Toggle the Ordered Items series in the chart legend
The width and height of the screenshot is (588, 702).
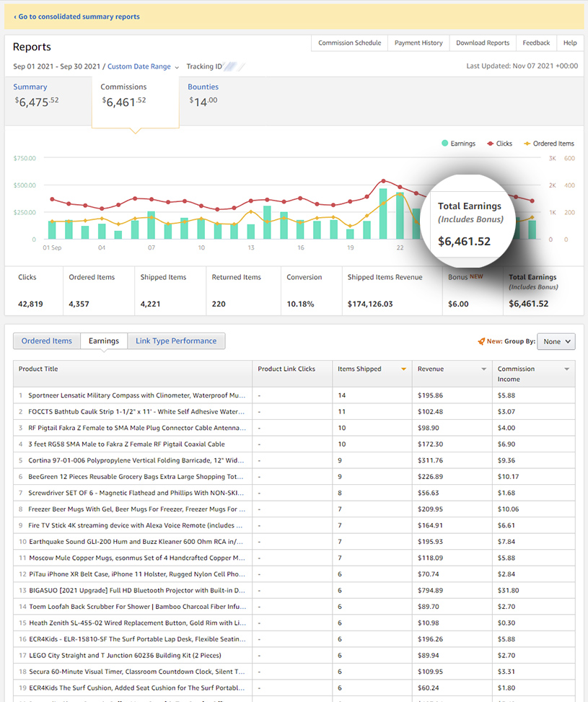click(x=549, y=144)
